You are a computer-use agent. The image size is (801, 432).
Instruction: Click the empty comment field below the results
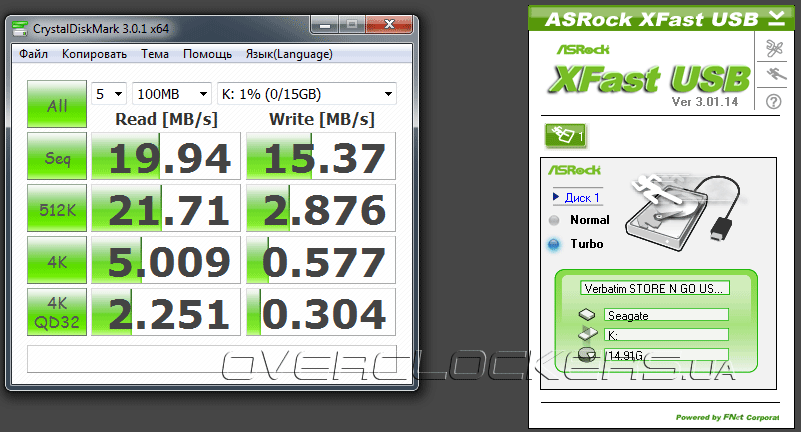[211, 359]
